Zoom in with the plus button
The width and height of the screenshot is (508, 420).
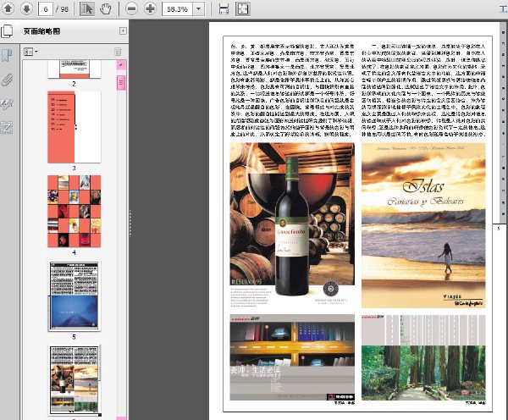click(150, 8)
